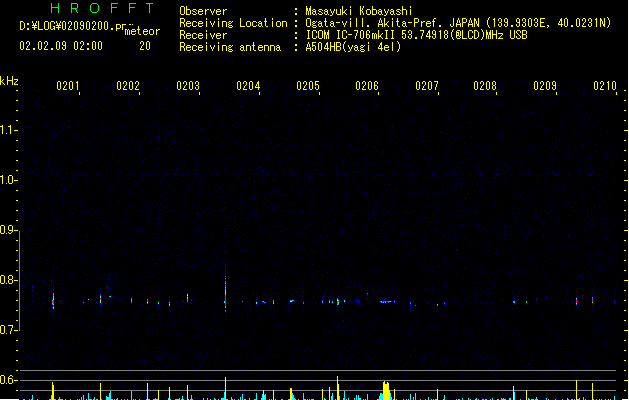The height and width of the screenshot is (400, 629).
Task: Click the date stamp 02.02.09 02:00
Action: coord(61,46)
